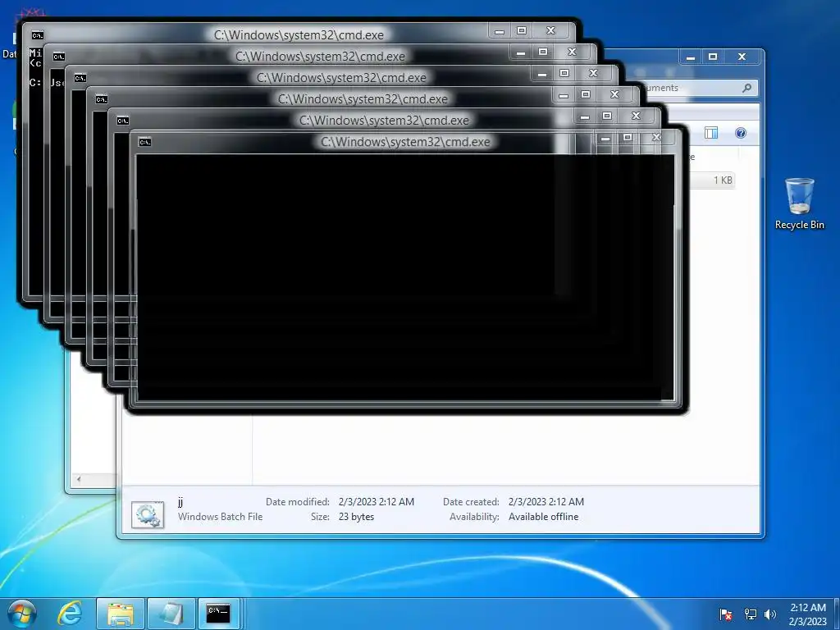
Task: Maximize the rearmost cmd.exe window
Action: click(x=522, y=31)
